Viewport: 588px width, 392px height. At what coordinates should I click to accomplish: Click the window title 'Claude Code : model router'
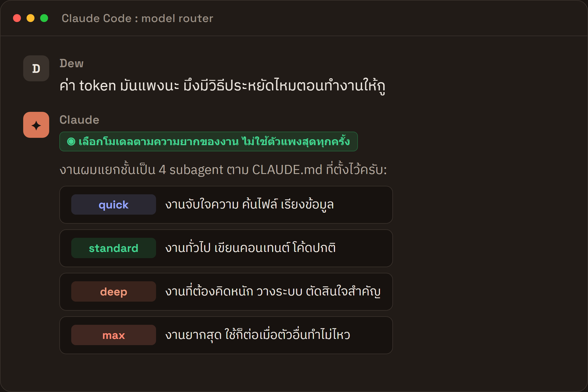click(x=137, y=18)
